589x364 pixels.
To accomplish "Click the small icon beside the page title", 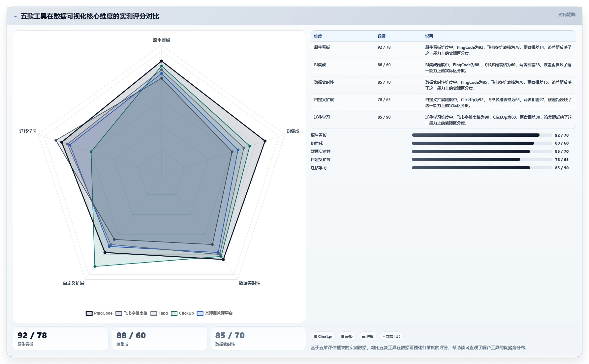I will pos(15,16).
